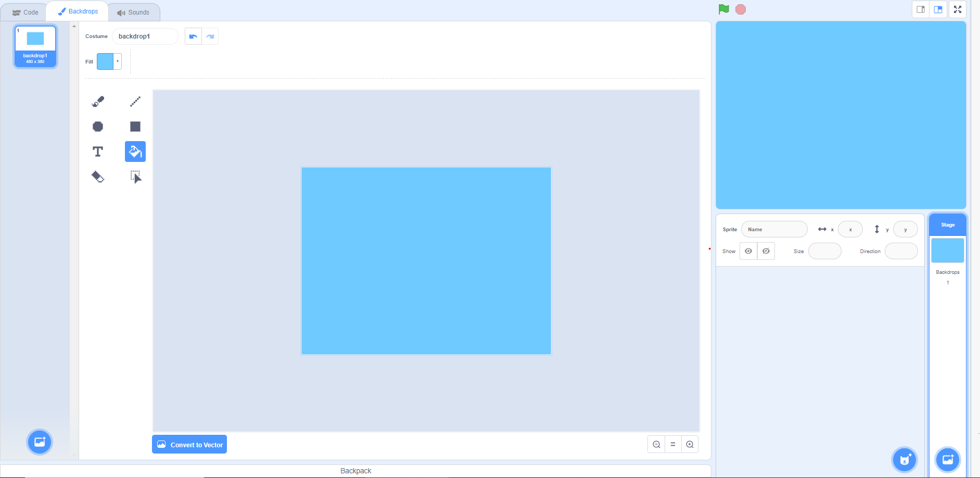The image size is (980, 478).
Task: Expand the Backpack panel
Action: pos(355,470)
